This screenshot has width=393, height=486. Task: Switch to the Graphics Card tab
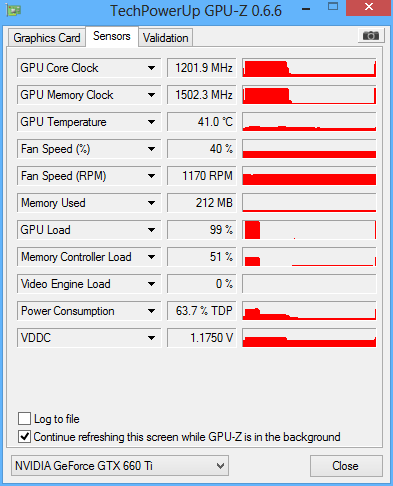point(47,38)
